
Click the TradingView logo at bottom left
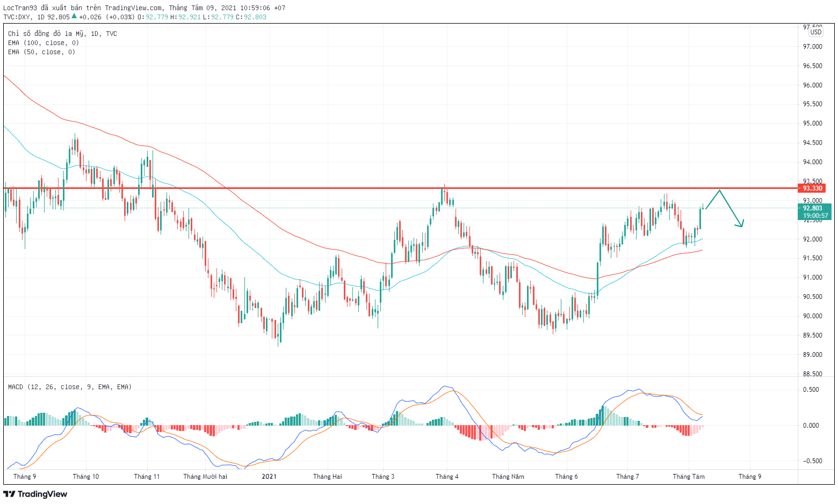[35, 494]
